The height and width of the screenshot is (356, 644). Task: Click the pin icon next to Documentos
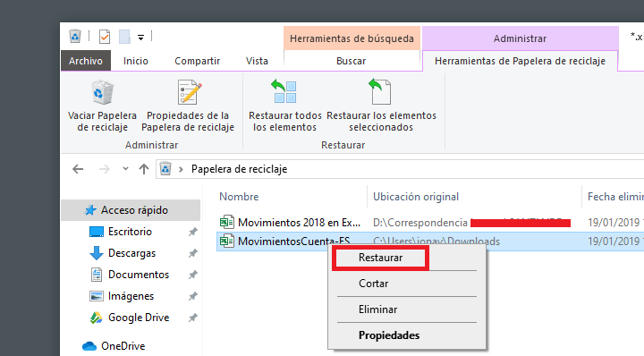click(192, 275)
